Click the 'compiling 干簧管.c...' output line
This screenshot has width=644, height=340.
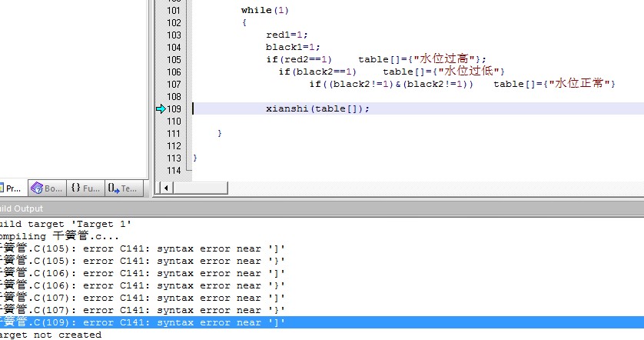pyautogui.click(x=59, y=236)
